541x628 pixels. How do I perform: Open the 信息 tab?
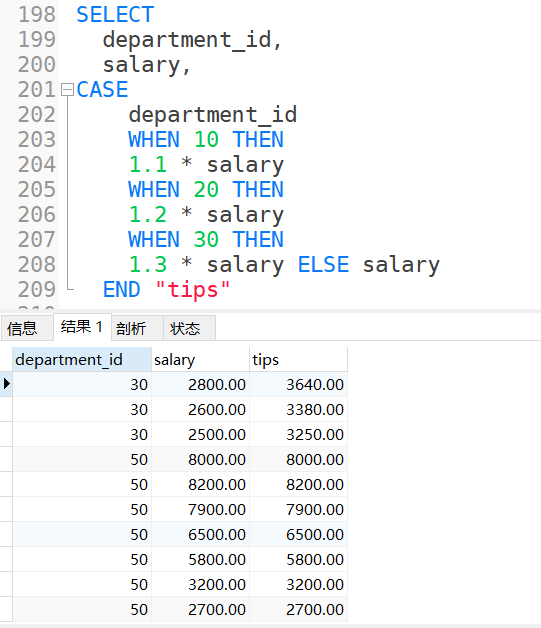click(x=27, y=328)
